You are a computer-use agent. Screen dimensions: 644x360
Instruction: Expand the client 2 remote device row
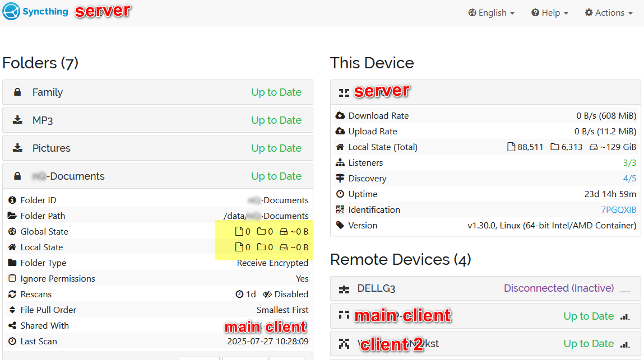(485, 344)
